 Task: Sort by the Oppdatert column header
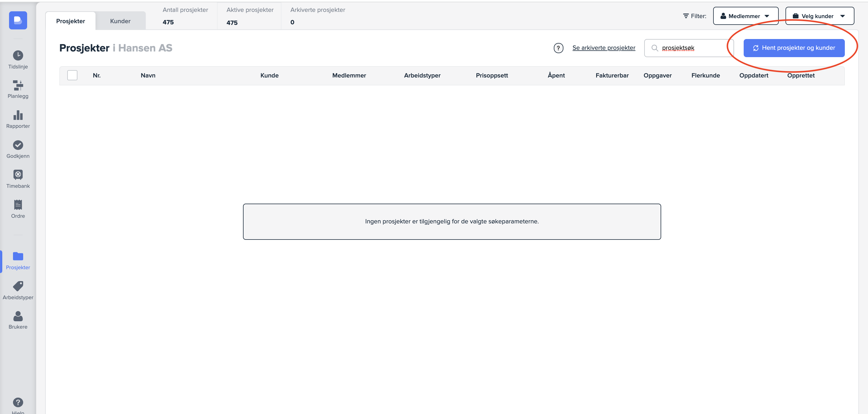tap(754, 76)
